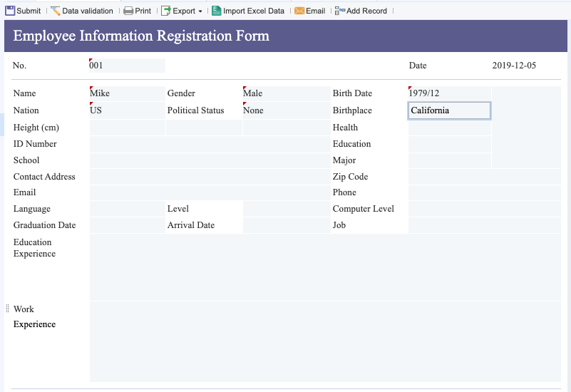Click the Political Status label
Viewport: 571px width, 392px height.
pos(195,110)
